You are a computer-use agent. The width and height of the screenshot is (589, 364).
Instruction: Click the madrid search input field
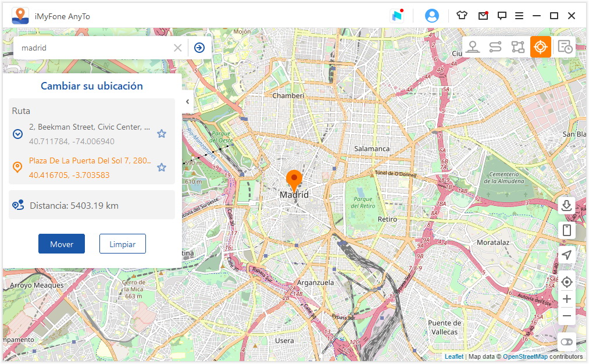[x=93, y=48]
